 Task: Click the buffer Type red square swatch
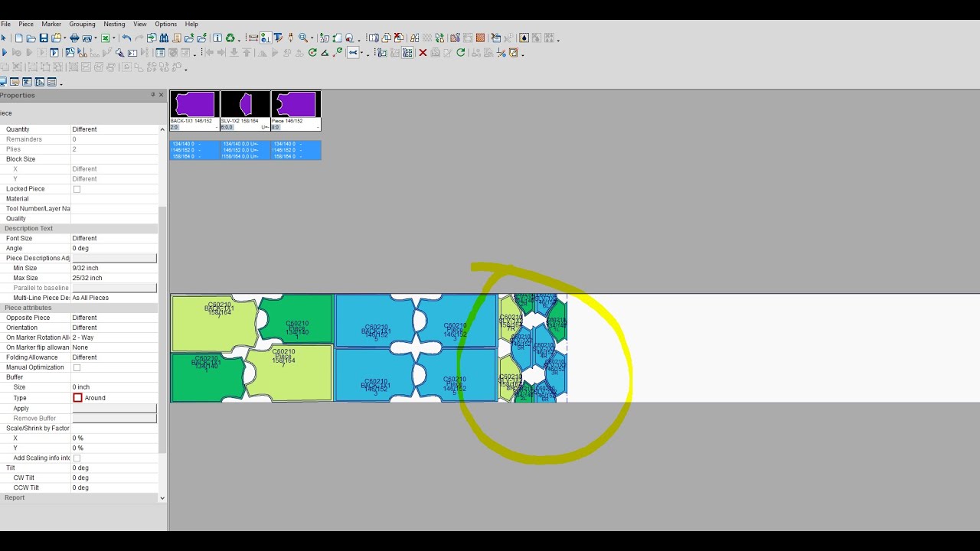[77, 398]
